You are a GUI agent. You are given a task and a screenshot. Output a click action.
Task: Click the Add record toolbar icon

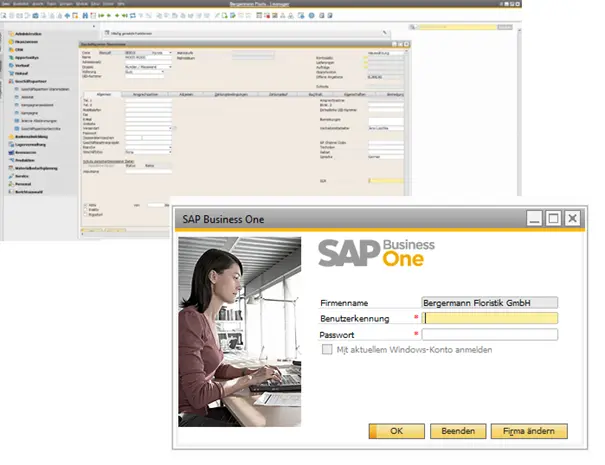pos(93,15)
